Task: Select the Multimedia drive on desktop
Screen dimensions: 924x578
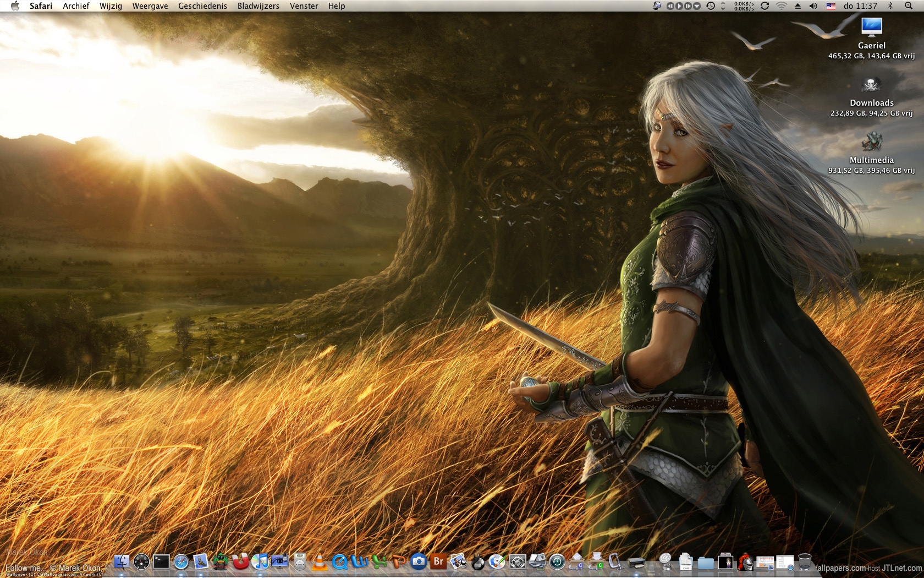Action: pos(871,143)
